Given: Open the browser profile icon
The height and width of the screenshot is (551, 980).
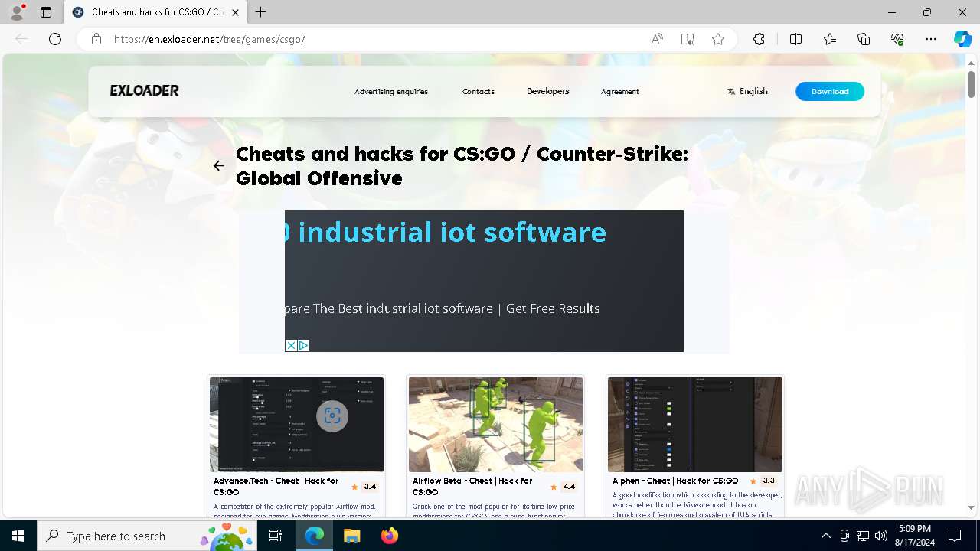Looking at the screenshot, I should pyautogui.click(x=17, y=12).
